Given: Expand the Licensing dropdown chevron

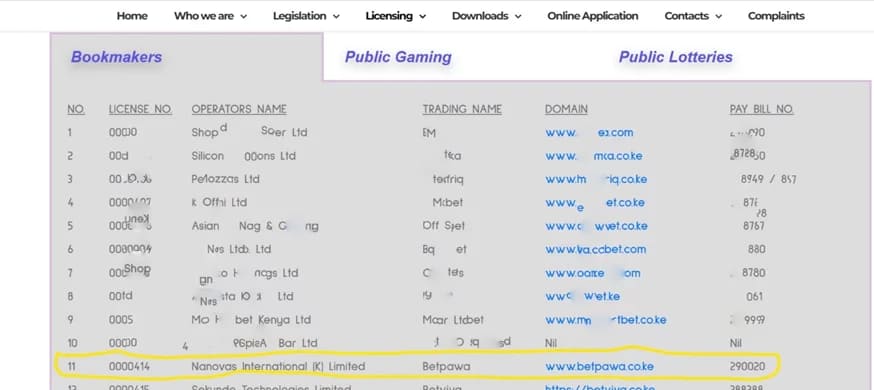Looking at the screenshot, I should (423, 17).
